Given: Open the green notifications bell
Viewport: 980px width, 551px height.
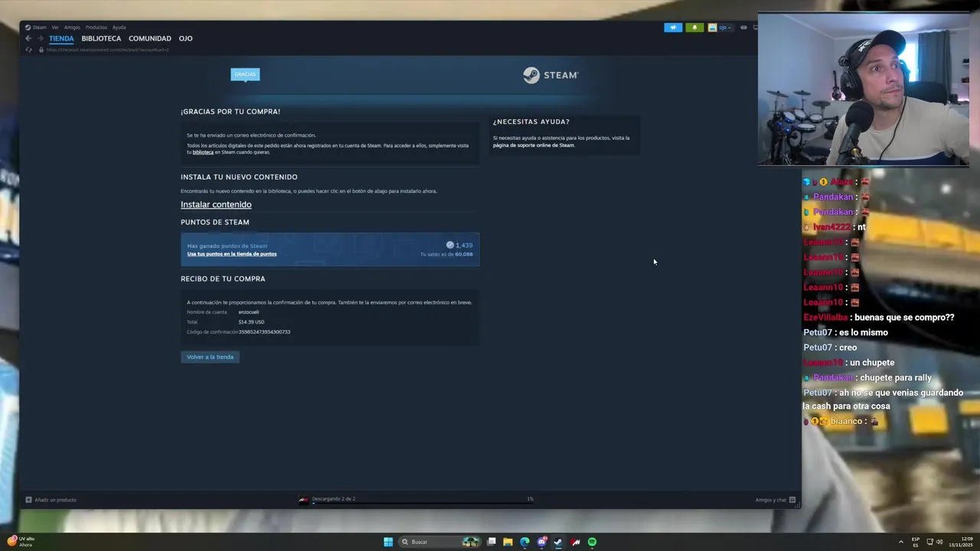Looking at the screenshot, I should point(694,28).
